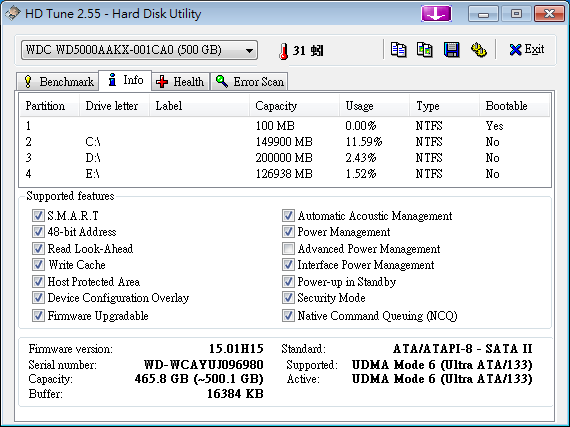Toggle the Firmware Upgradable checkbox
This screenshot has height=427, width=570.
pos(38,315)
